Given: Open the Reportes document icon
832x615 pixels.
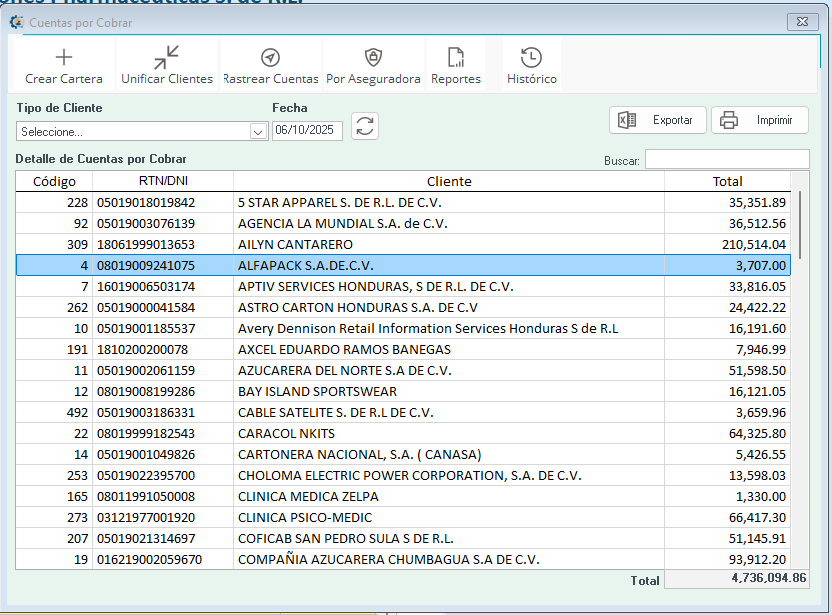Looking at the screenshot, I should tap(455, 58).
